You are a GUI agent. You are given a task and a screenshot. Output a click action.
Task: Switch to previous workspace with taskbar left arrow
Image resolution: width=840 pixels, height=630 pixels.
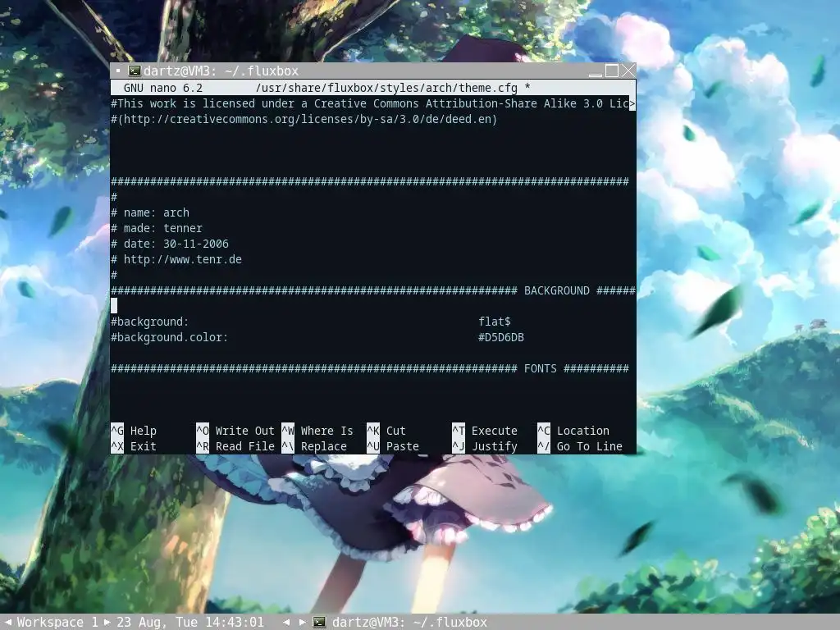8,622
